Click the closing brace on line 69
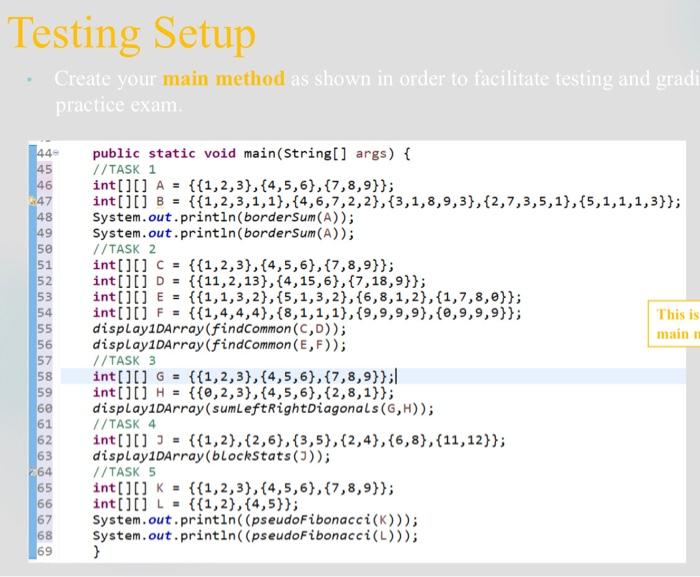The width and height of the screenshot is (700, 577). [x=96, y=552]
